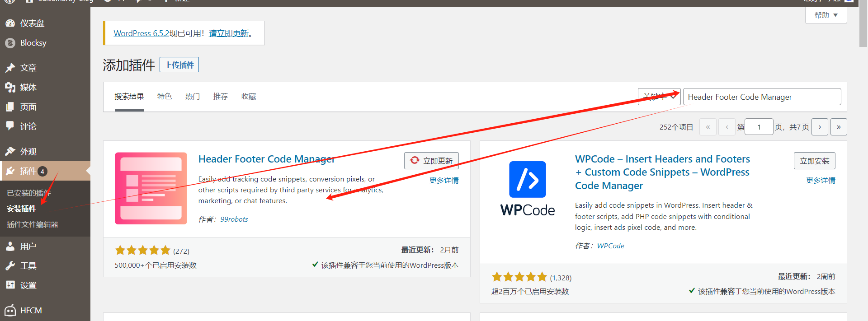This screenshot has height=321, width=868.
Task: Open the 关键字 search type dropdown
Action: coord(659,97)
